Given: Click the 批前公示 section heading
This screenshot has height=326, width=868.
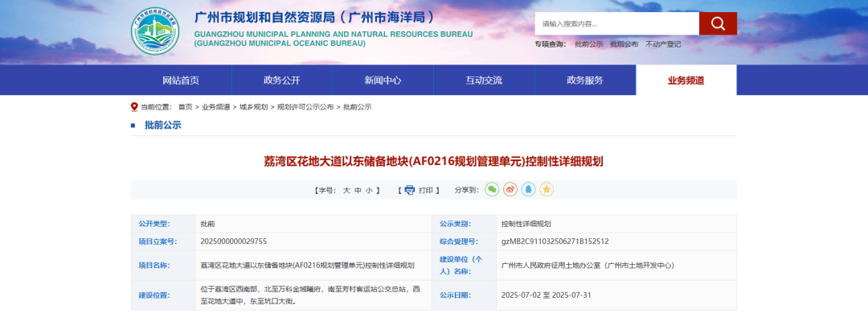Looking at the screenshot, I should coord(162,126).
